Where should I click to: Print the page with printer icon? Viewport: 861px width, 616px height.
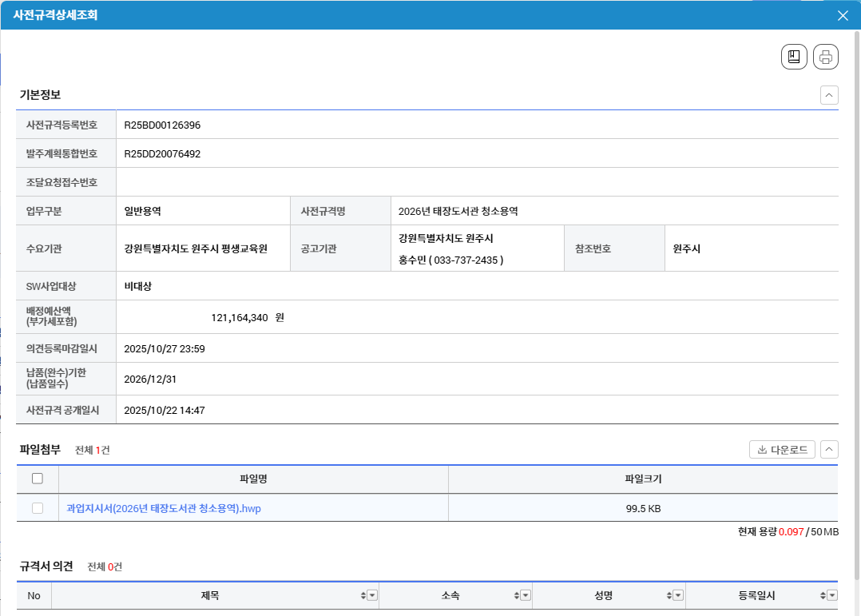[825, 57]
